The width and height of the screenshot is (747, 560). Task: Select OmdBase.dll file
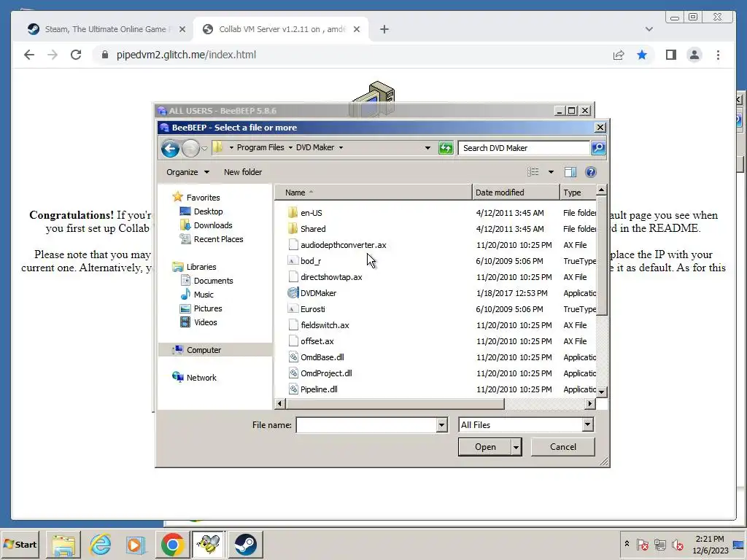click(x=322, y=357)
